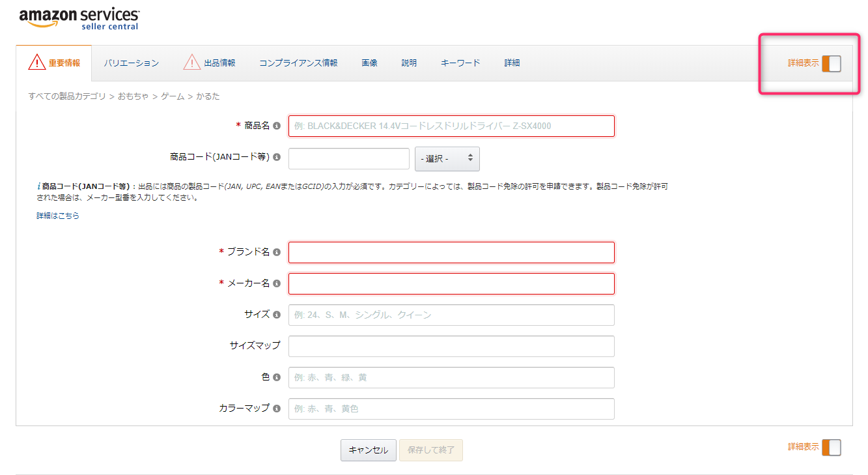Switch to the バリエーション tab
The height and width of the screenshot is (475, 868).
coord(131,63)
